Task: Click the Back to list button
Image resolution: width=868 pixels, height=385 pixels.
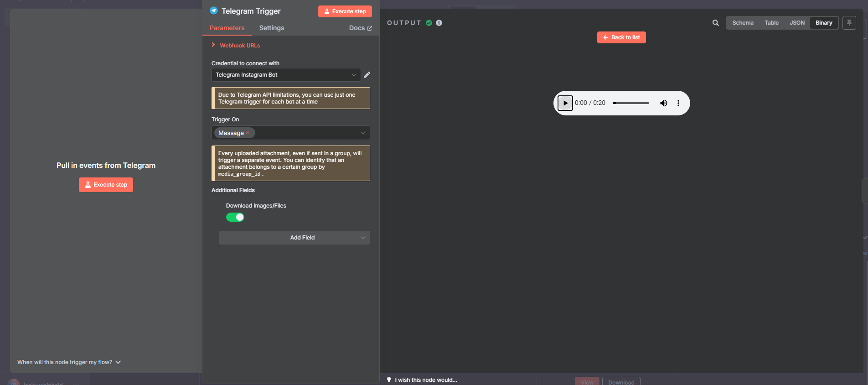Action: 621,37
